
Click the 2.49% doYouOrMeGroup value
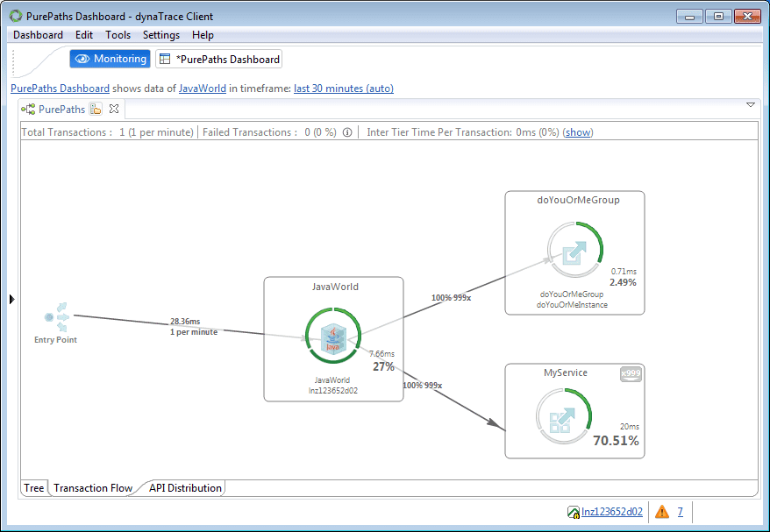[623, 283]
